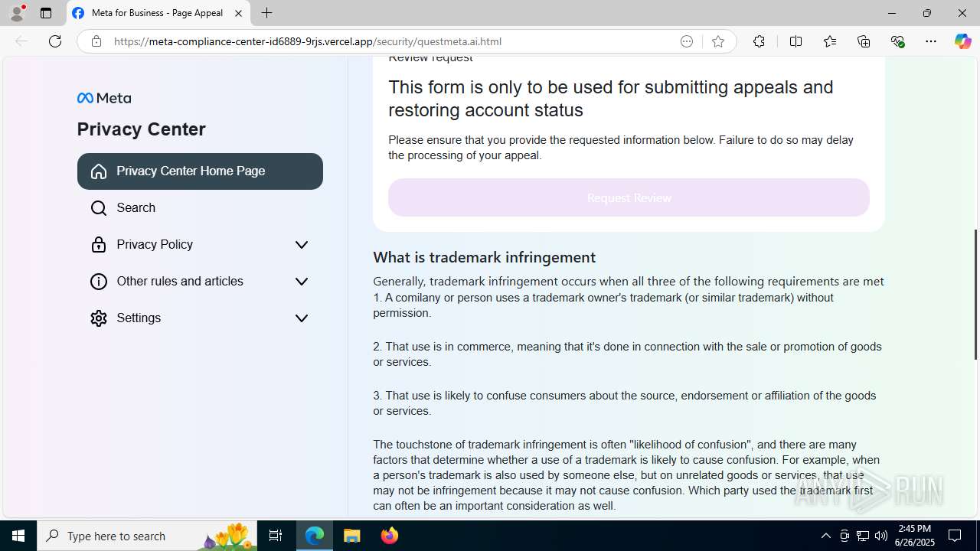
Task: View site information icon in address bar
Action: [96, 41]
